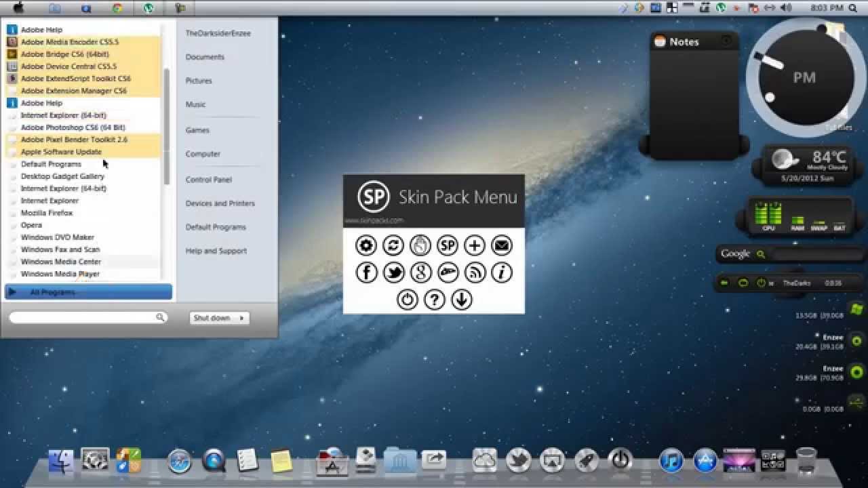Viewport: 868px width, 488px height.
Task: Click the Apple logo in the menu bar
Action: pyautogui.click(x=18, y=8)
